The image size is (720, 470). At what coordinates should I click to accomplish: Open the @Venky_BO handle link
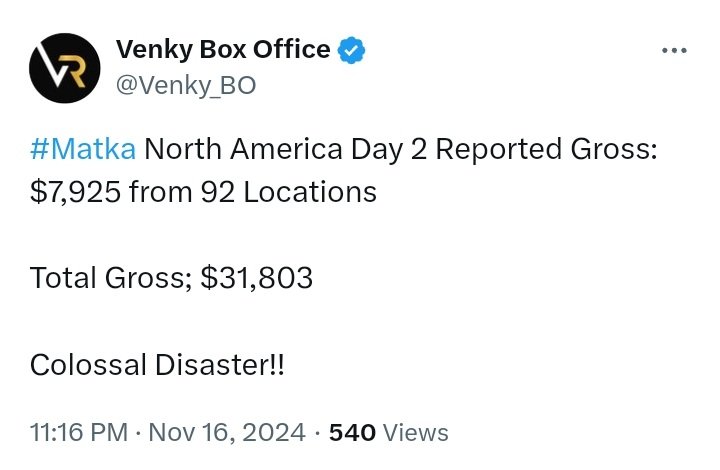[x=186, y=85]
